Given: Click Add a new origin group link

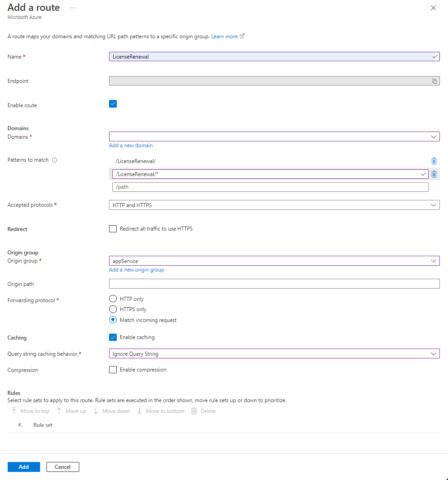Looking at the screenshot, I should [x=137, y=270].
